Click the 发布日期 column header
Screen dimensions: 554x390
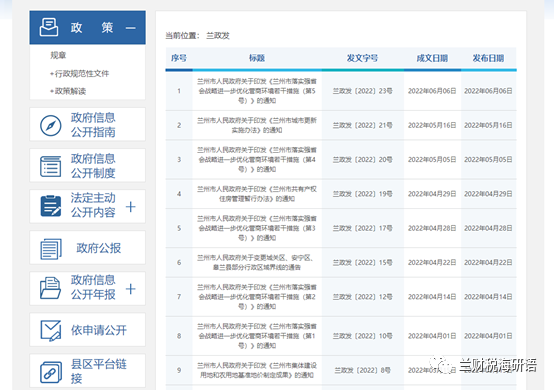[x=488, y=58]
